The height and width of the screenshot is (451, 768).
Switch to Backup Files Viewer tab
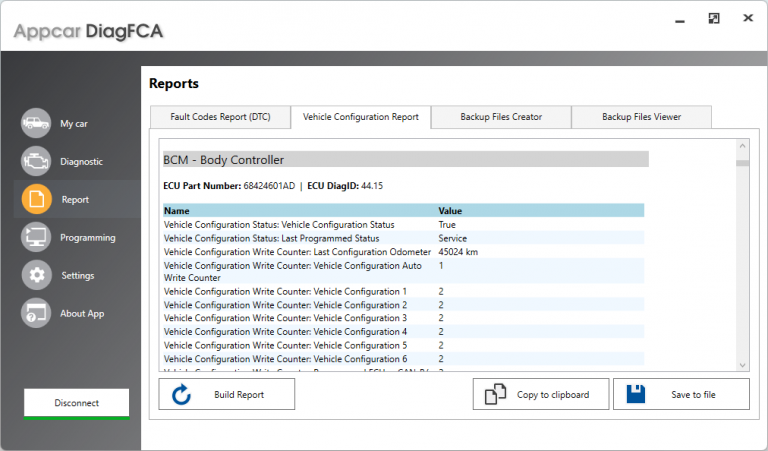click(641, 117)
